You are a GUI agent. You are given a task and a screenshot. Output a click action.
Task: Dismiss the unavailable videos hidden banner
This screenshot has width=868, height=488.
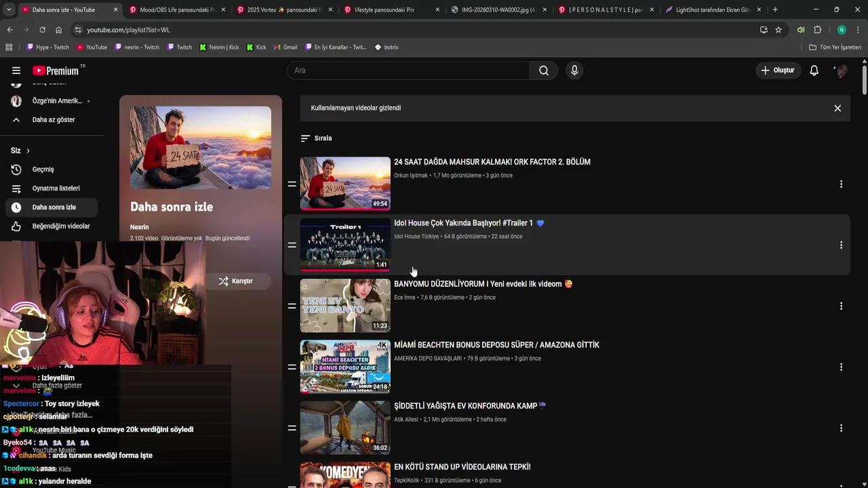click(837, 108)
